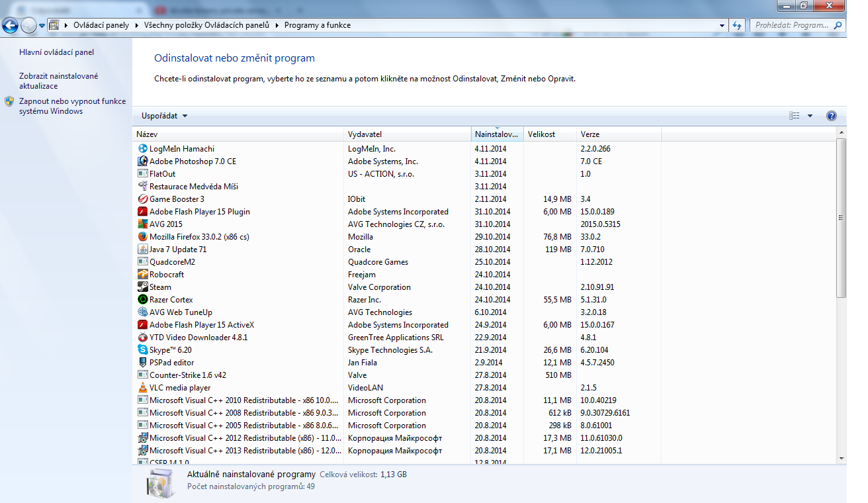Sort by the Verze column header
The width and height of the screenshot is (868, 503).
pyautogui.click(x=619, y=134)
